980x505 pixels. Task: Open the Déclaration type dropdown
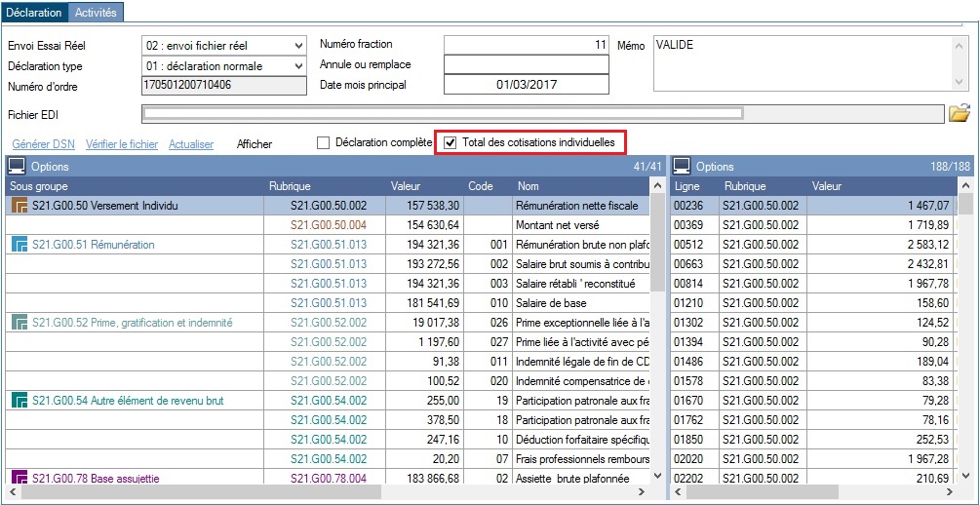pos(297,66)
